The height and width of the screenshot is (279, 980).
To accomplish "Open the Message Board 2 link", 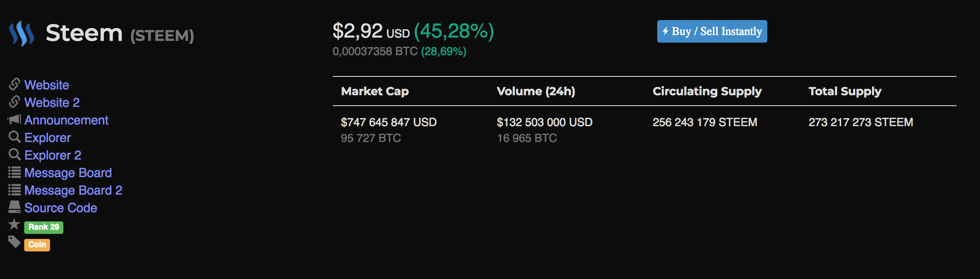I will (x=73, y=190).
